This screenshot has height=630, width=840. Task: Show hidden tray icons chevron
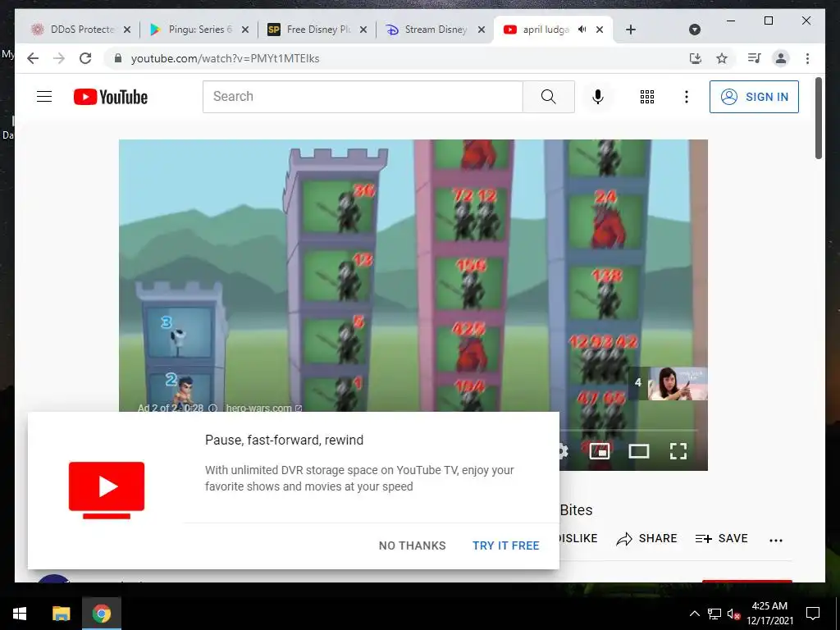tap(694, 614)
